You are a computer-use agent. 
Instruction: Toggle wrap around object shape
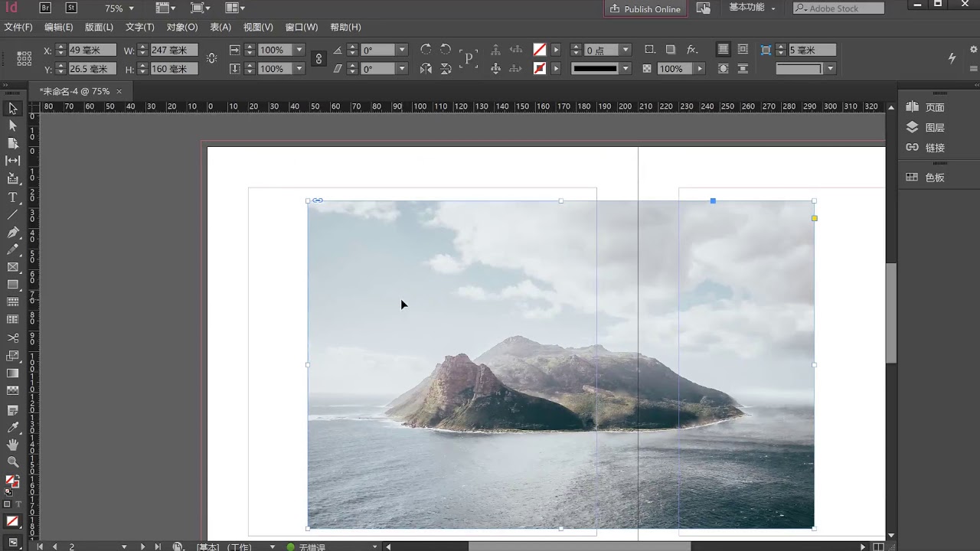[x=723, y=69]
